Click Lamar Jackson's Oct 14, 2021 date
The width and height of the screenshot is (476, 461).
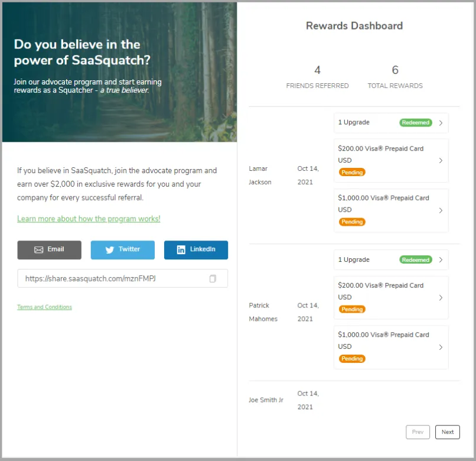coord(308,176)
